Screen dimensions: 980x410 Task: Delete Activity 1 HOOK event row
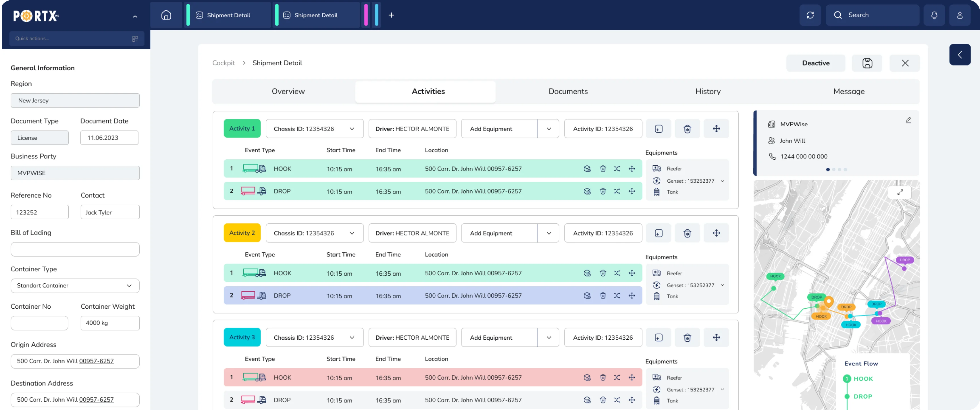602,169
